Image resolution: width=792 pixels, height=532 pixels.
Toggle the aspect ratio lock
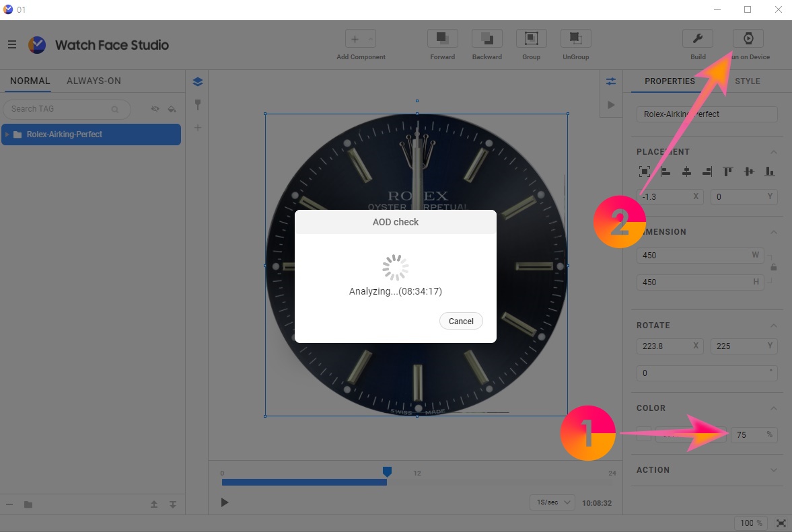click(x=773, y=268)
